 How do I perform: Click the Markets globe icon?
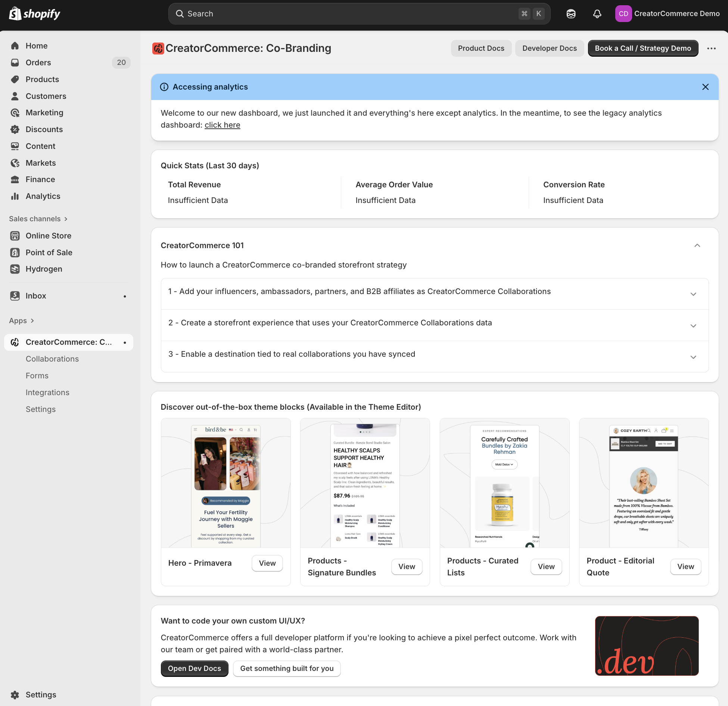(x=15, y=163)
